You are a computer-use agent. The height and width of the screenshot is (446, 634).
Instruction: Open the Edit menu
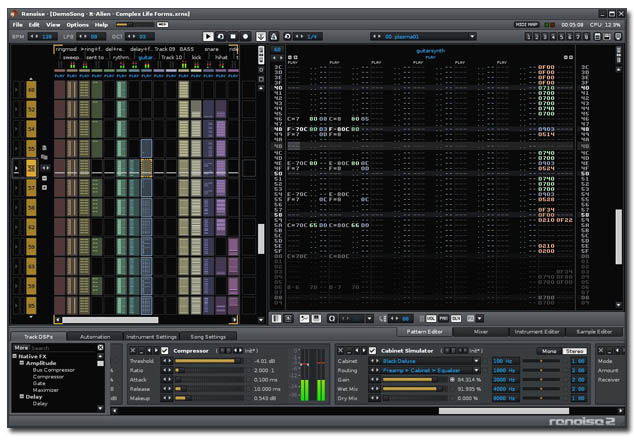(x=34, y=25)
